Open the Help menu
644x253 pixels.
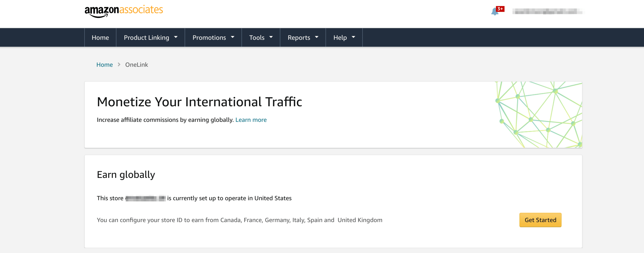tap(344, 37)
